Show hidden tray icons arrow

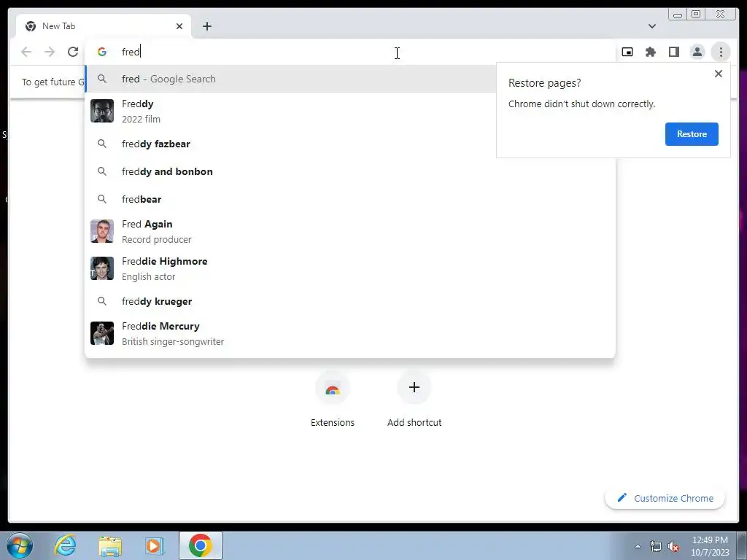click(638, 547)
